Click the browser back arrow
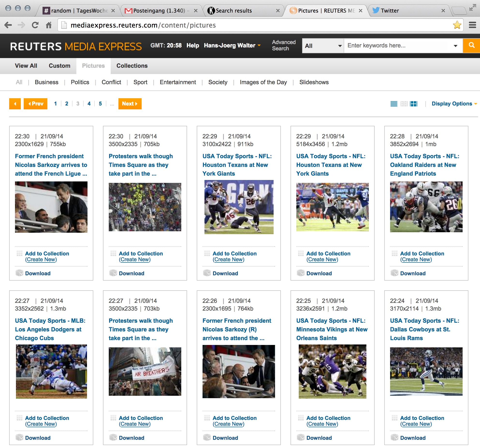Screen dimensions: 480x448 8,25
